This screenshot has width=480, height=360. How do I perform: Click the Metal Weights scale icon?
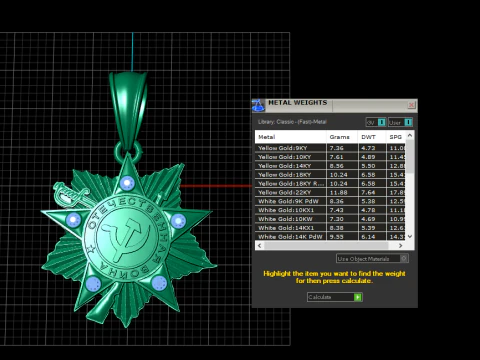(x=258, y=105)
